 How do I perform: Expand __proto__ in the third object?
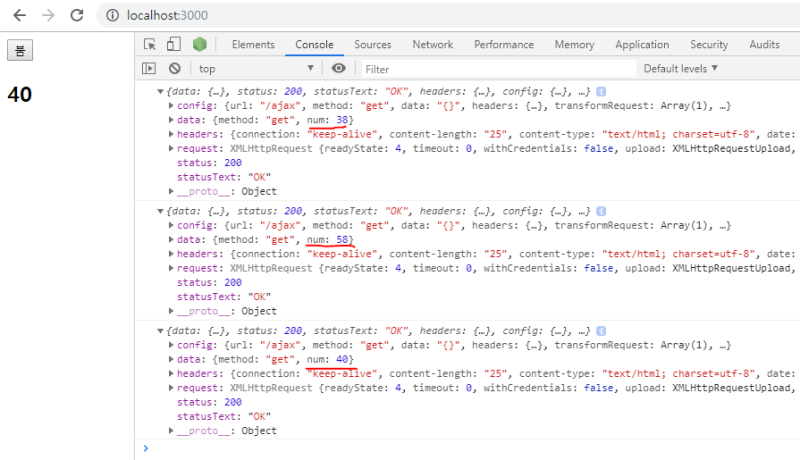coord(172,431)
